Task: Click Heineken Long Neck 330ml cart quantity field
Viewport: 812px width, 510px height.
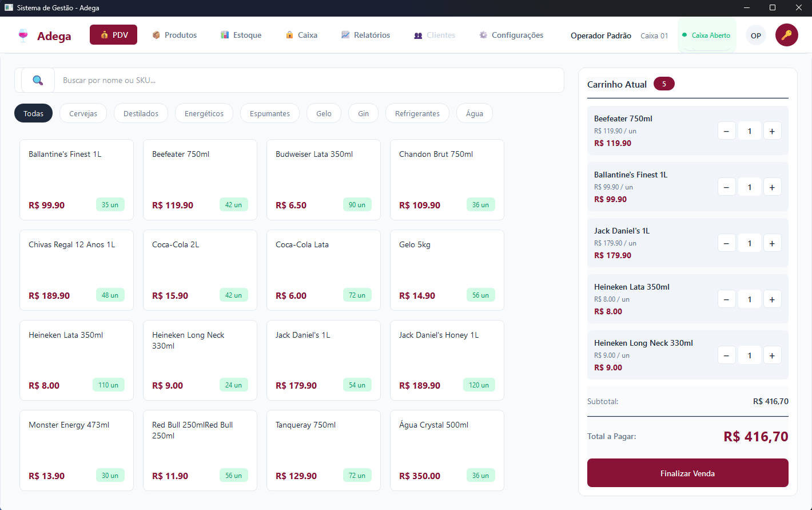Action: click(750, 355)
